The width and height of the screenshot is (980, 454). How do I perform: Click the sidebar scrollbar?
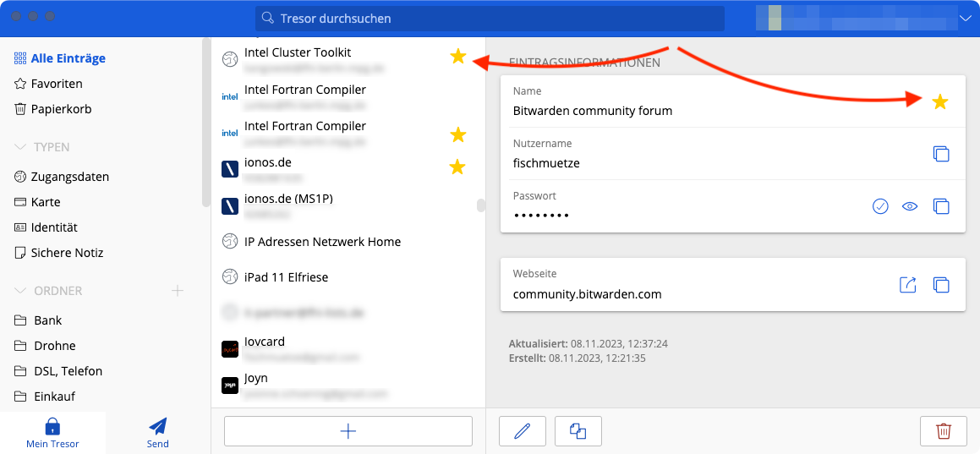point(206,122)
